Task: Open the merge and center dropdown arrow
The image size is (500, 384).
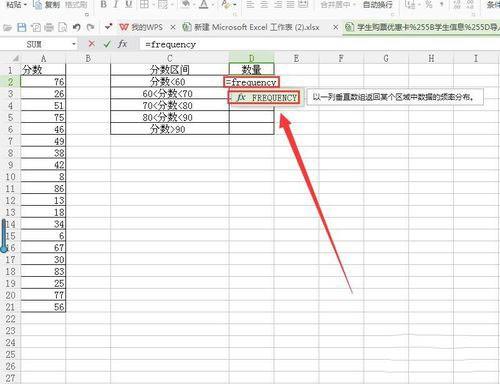Action: click(x=354, y=5)
